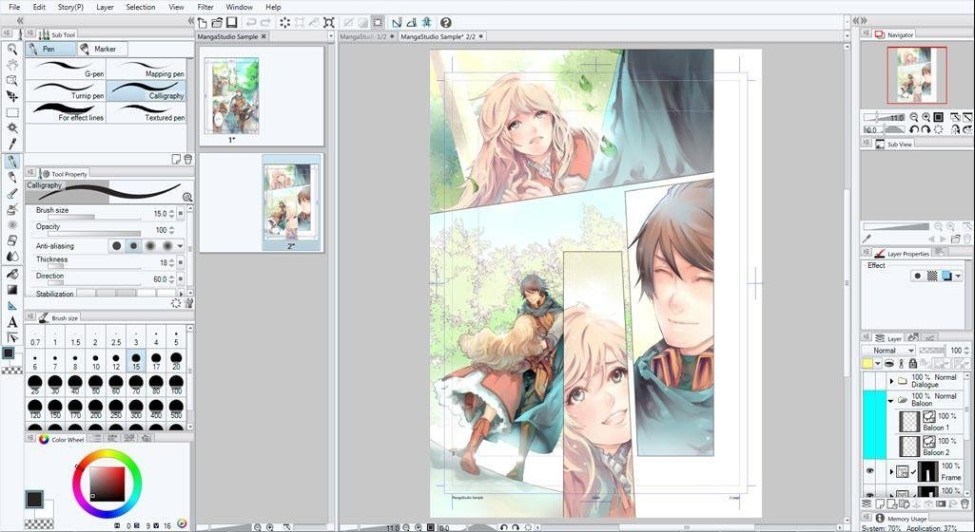
Task: Click Brush size stepper arrows
Action: [172, 213]
